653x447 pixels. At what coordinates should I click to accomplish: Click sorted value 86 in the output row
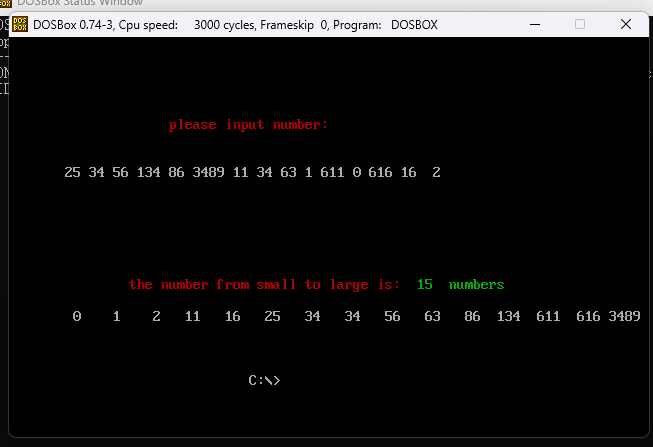472,316
